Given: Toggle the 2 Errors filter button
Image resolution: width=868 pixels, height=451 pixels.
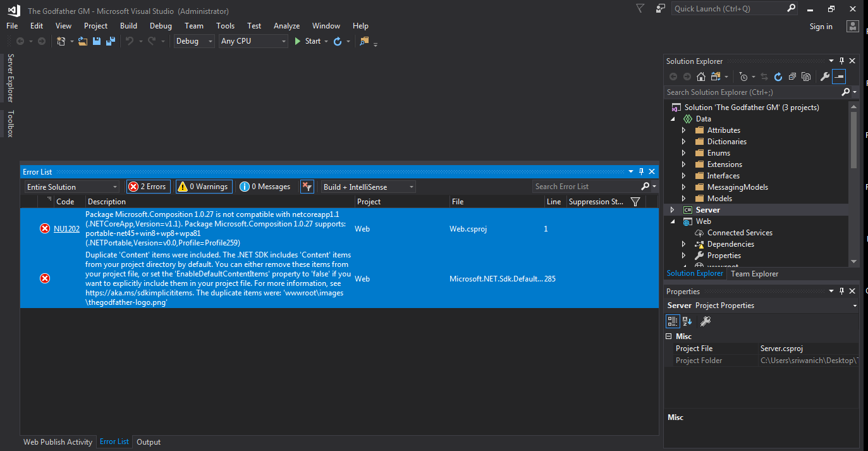Looking at the screenshot, I should pyautogui.click(x=149, y=187).
